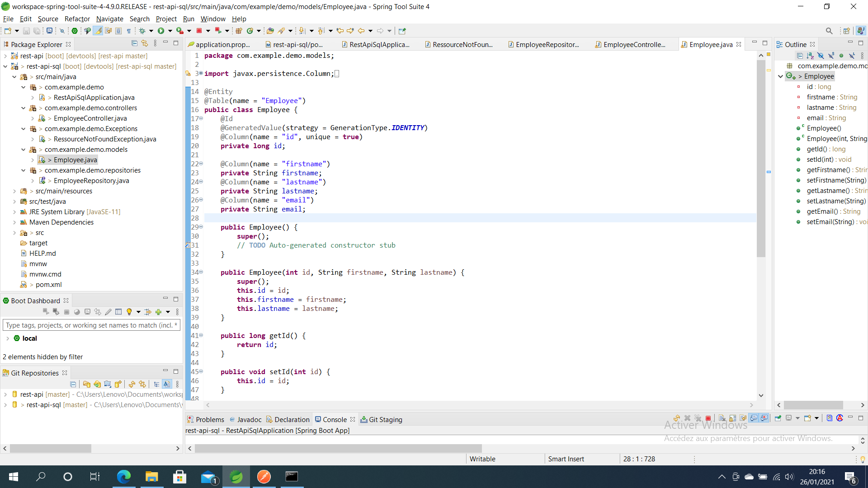This screenshot has height=488, width=868.
Task: Click the red Stop icon in main toolbar
Action: click(x=199, y=31)
